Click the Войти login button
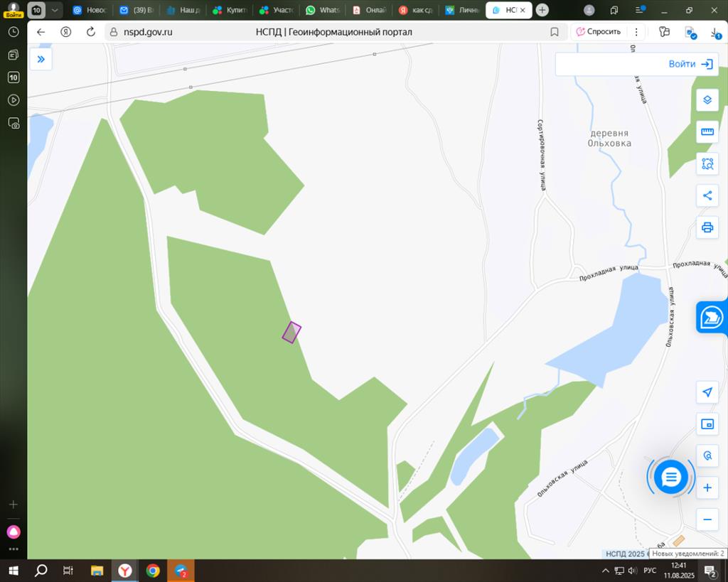This screenshot has width=728, height=582. pos(690,64)
